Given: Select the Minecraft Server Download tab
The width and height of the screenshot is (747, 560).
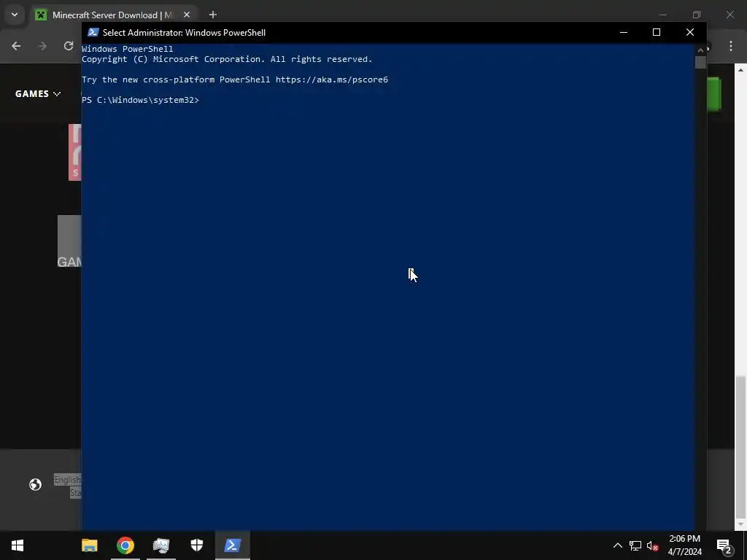Looking at the screenshot, I should tap(112, 15).
